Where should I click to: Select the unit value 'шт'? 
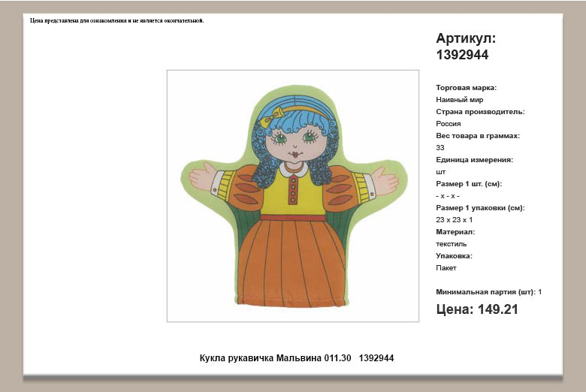tap(440, 172)
